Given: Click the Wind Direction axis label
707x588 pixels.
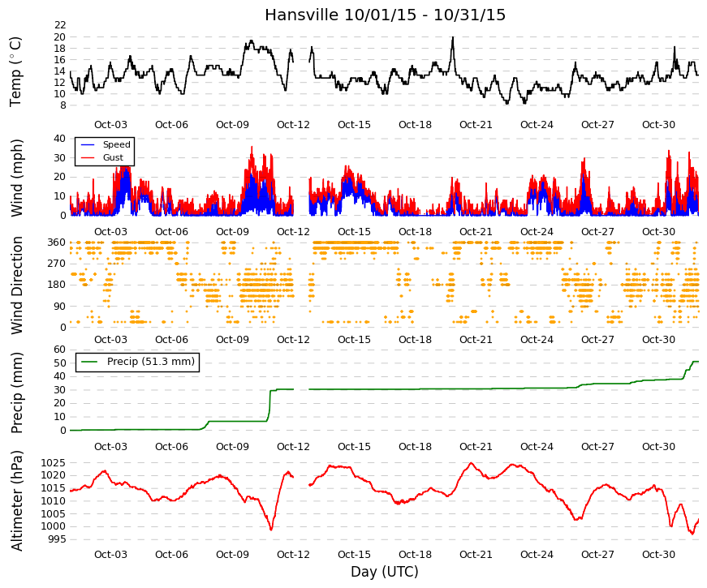Looking at the screenshot, I should click(17, 285).
